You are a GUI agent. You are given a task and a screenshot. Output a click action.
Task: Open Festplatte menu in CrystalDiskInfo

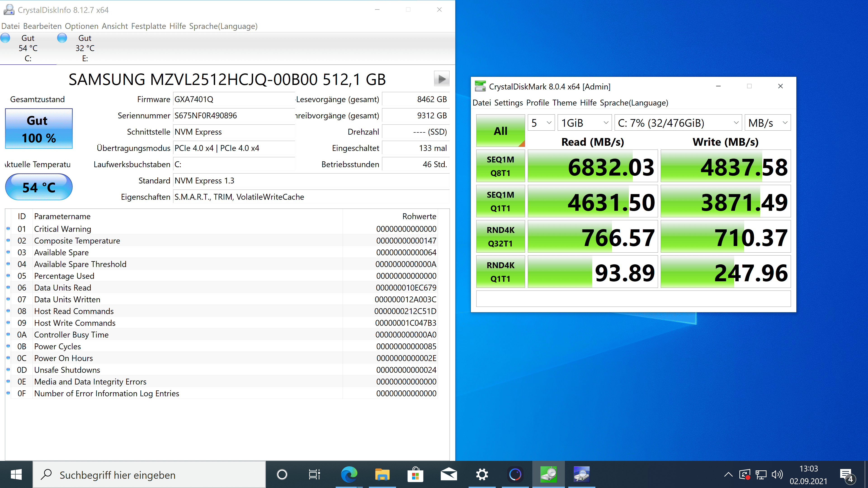point(148,26)
